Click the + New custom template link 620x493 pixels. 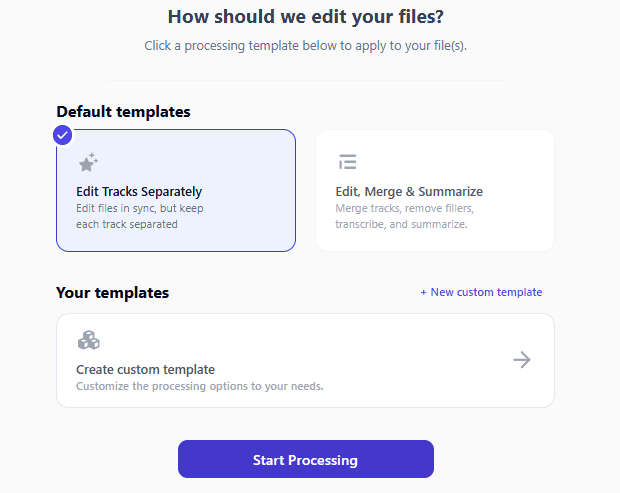click(481, 292)
